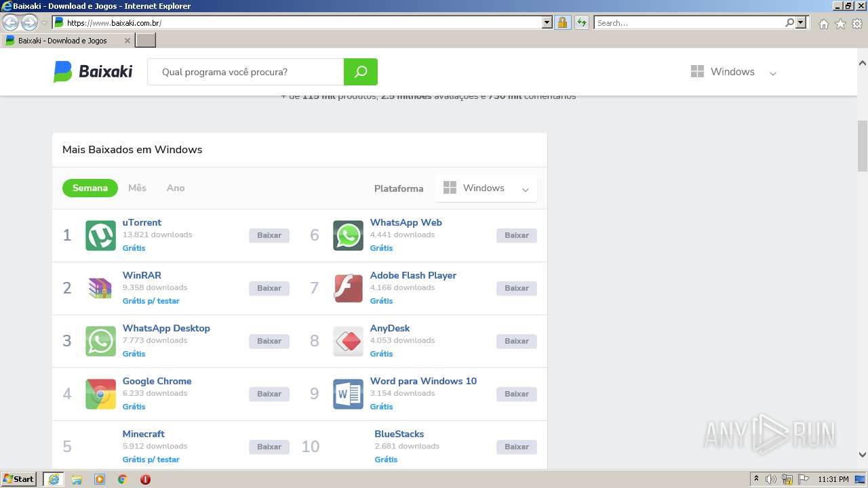Open the Adobe Flash Player icon
This screenshot has width=868, height=488.
[348, 288]
